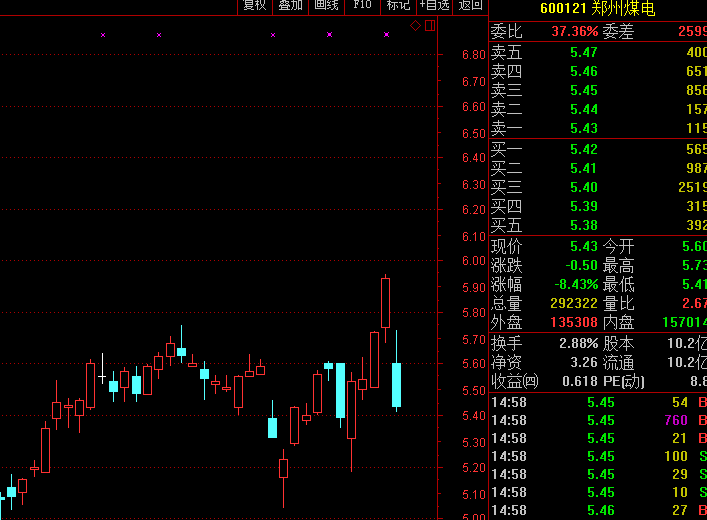The width and height of the screenshot is (707, 520).
Task: Add stock via +自选 button
Action: [x=435, y=6]
